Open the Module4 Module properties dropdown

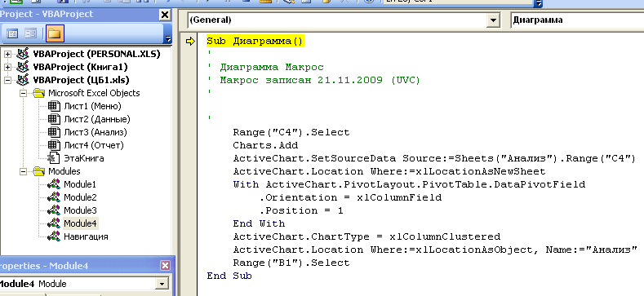tap(162, 284)
